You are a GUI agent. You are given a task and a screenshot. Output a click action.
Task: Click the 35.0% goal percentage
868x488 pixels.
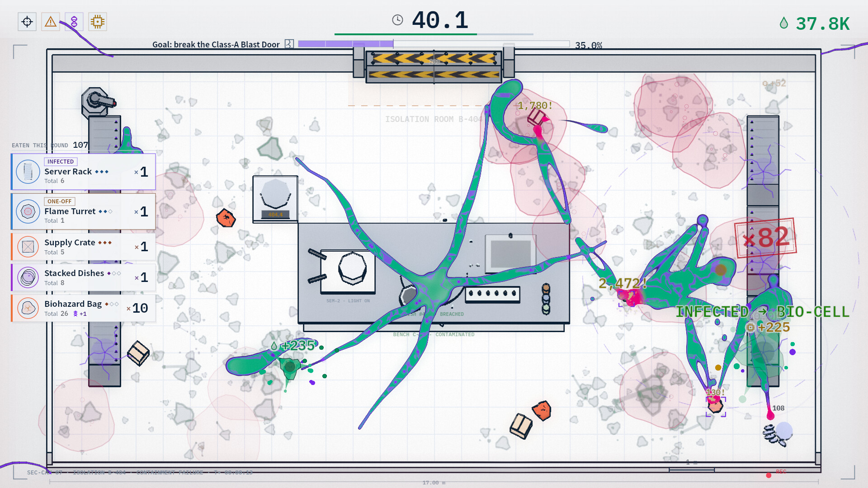tap(588, 45)
